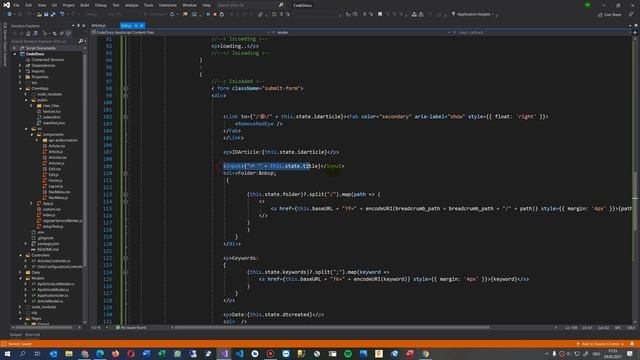640x360 pixels.
Task: Open Spotify from the taskbar
Action: (x=348, y=353)
